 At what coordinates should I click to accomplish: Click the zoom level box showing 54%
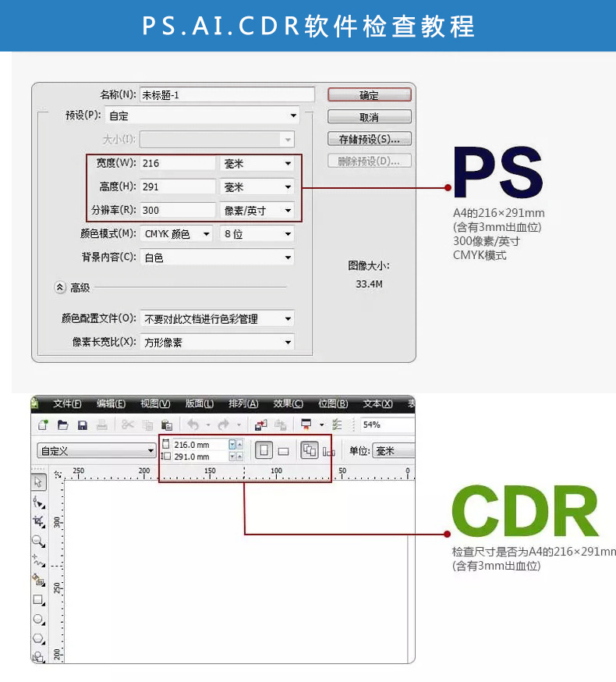click(x=387, y=424)
